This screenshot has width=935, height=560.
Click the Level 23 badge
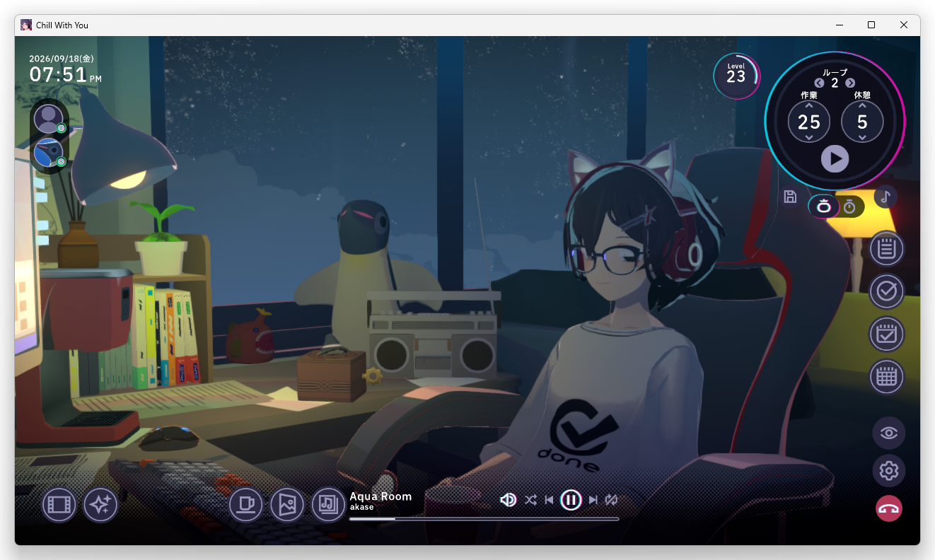click(x=736, y=76)
